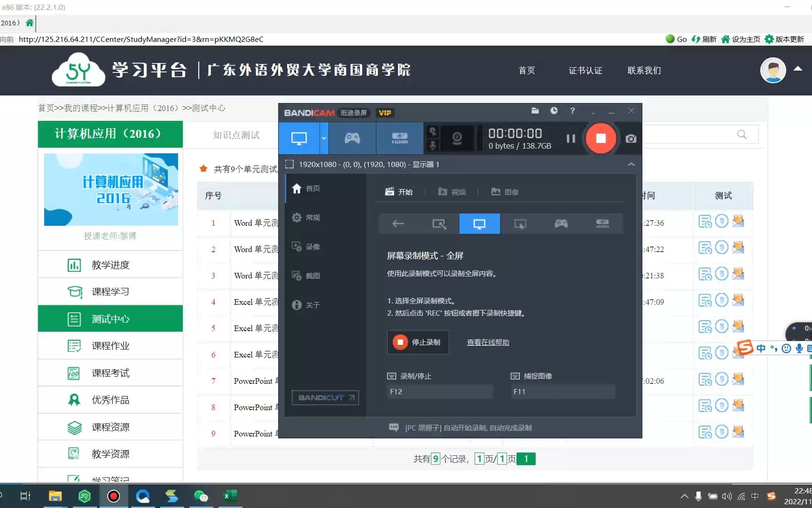Toggle mouse cursor effect recording
Viewport: 812px width, 508px height.
click(433, 132)
